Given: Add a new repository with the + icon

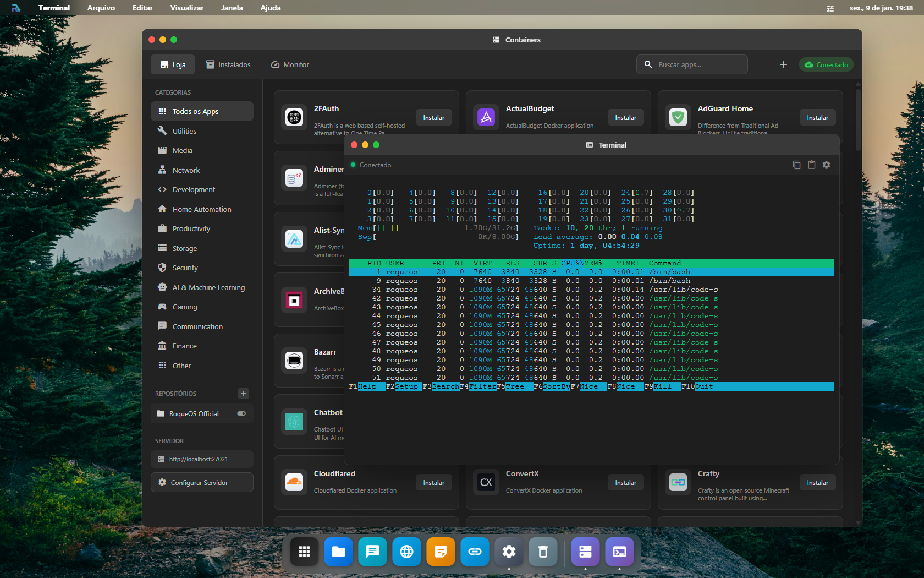Looking at the screenshot, I should (x=244, y=394).
